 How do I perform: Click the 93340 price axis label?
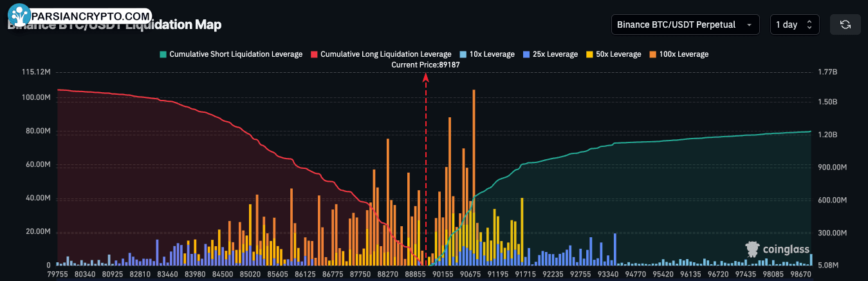click(x=607, y=275)
